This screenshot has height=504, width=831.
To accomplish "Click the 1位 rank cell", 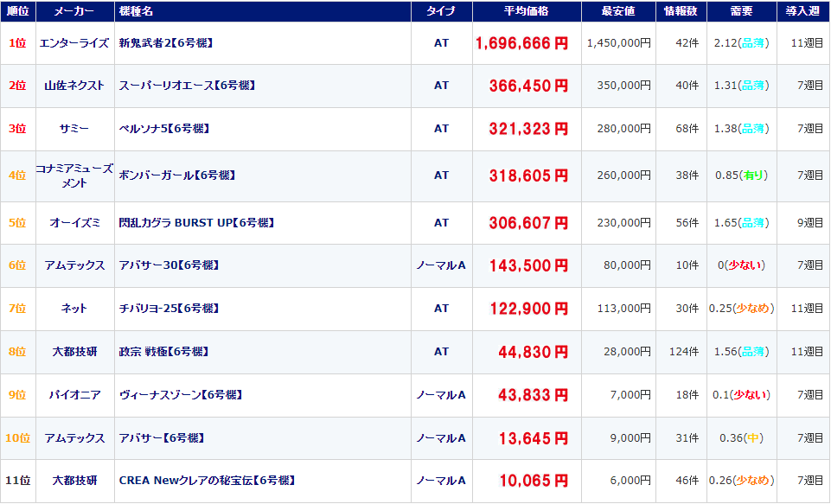I will coord(17,43).
